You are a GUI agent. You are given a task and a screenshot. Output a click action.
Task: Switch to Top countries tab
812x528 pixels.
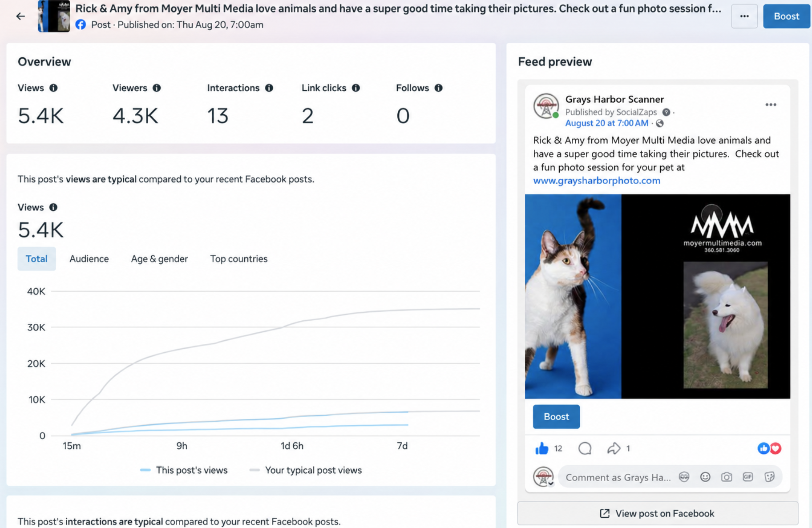point(239,259)
